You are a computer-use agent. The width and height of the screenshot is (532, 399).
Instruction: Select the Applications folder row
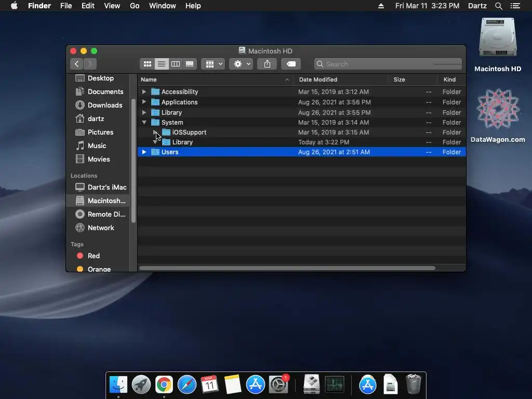pos(302,102)
